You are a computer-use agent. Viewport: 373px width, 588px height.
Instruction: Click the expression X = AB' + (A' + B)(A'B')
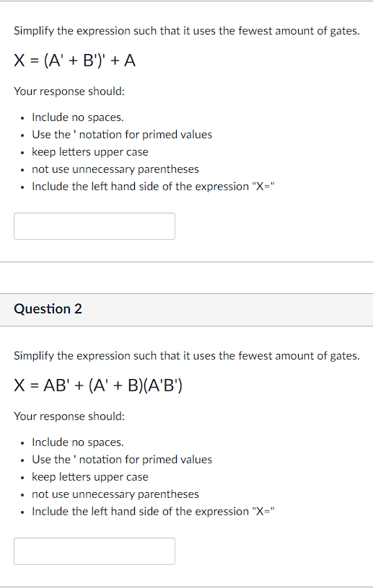(98, 385)
